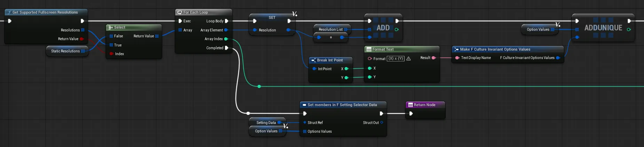Select the Option Values variable node below Setting Data
This screenshot has height=147, width=644.
tap(268, 131)
